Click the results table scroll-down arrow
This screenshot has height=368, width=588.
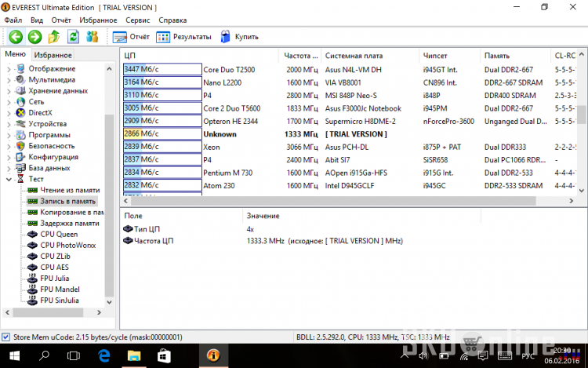click(582, 191)
